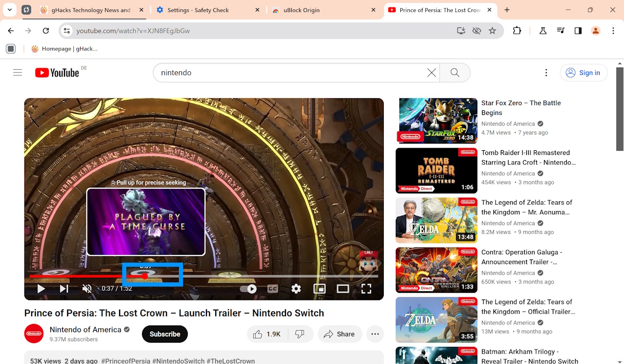The width and height of the screenshot is (624, 364).
Task: Skip to the next video
Action: tap(63, 288)
